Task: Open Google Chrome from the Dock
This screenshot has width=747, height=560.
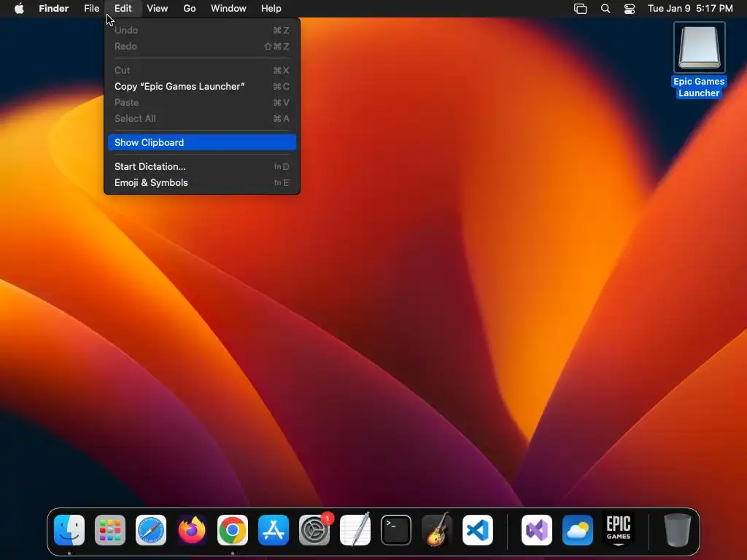Action: pyautogui.click(x=233, y=530)
